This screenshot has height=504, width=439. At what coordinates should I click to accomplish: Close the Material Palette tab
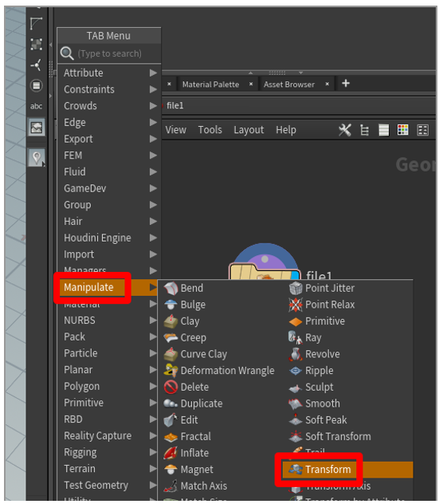[251, 85]
